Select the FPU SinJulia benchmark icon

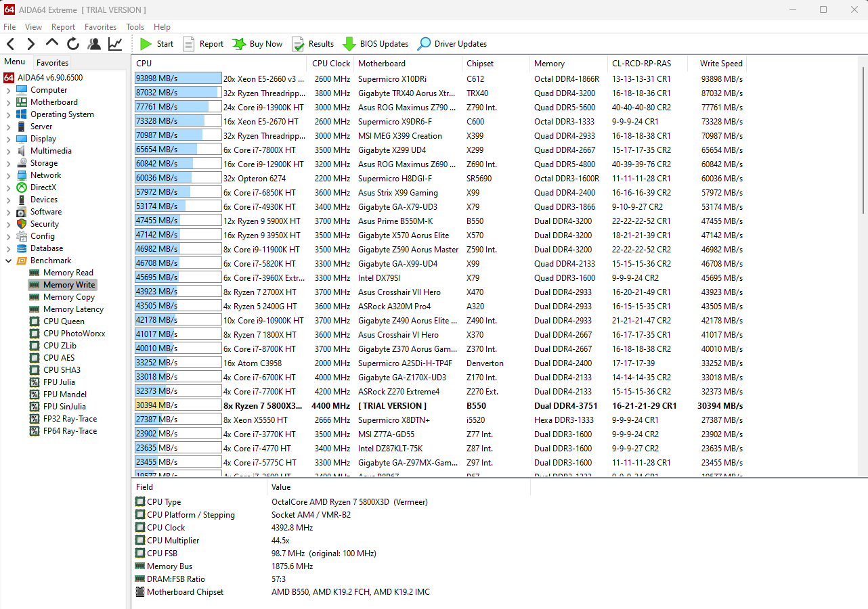coord(35,407)
